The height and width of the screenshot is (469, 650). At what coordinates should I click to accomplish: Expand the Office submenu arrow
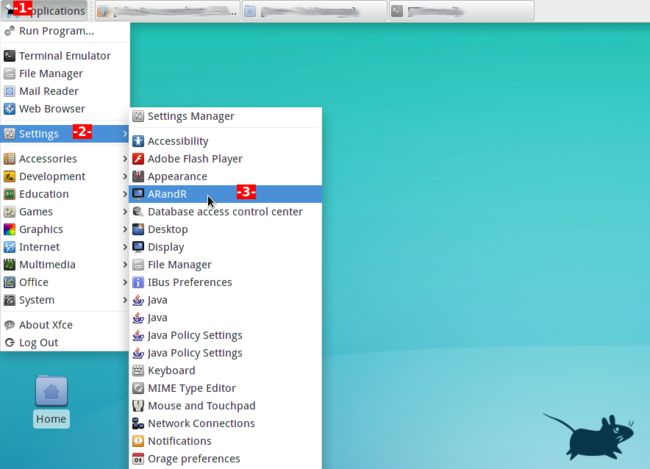coord(124,282)
